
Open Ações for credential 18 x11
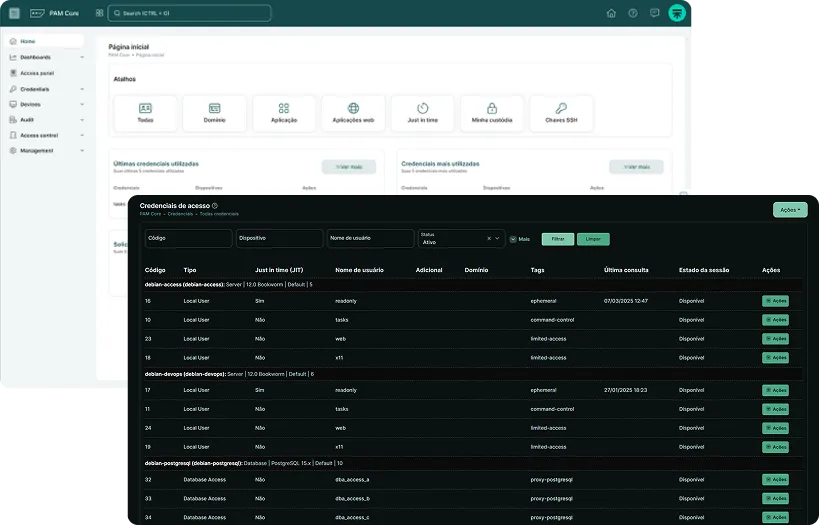tap(775, 358)
